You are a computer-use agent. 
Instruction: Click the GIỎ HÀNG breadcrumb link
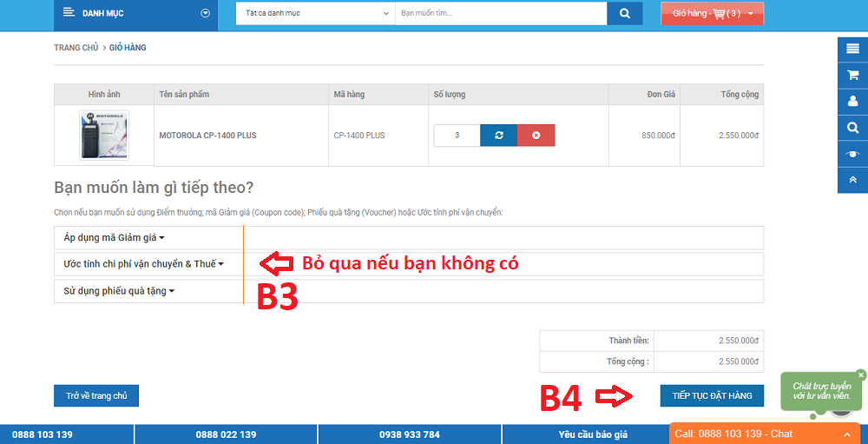click(128, 48)
